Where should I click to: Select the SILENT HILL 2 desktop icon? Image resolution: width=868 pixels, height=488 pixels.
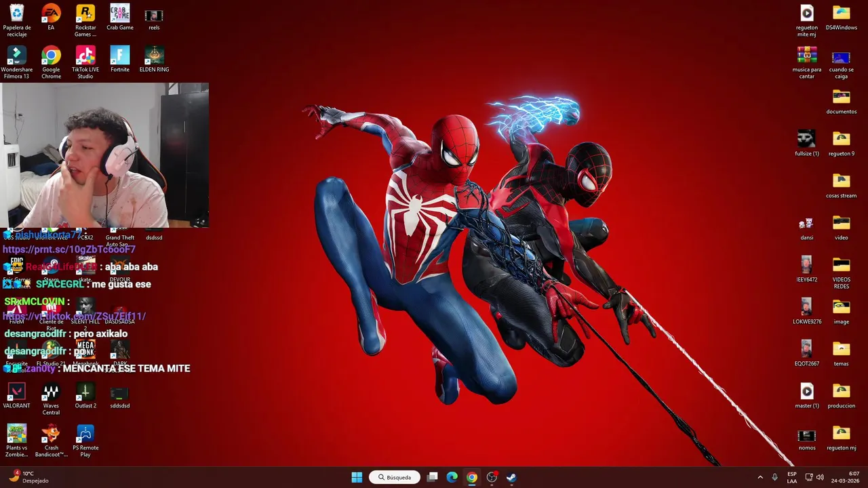coord(85,314)
